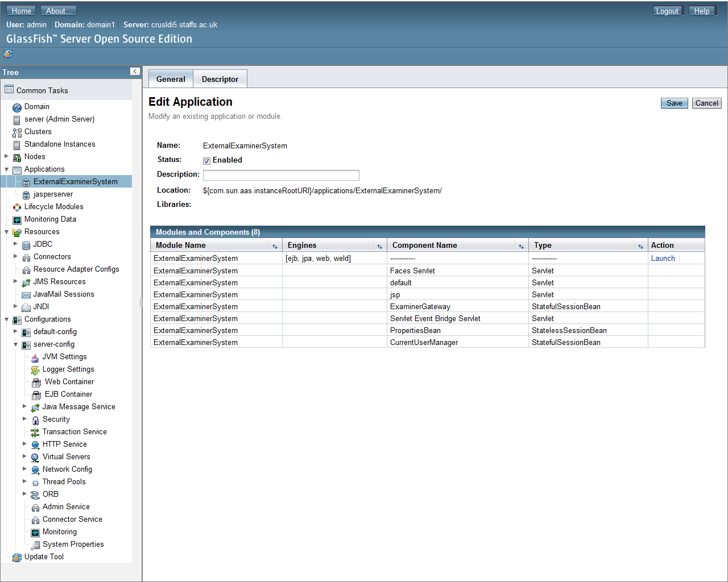Click the Monitoring Data icon
728x582 pixels.
pyautogui.click(x=17, y=219)
